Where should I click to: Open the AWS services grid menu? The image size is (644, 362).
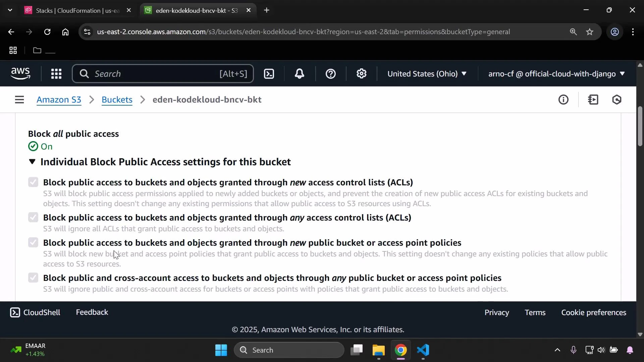click(x=56, y=73)
